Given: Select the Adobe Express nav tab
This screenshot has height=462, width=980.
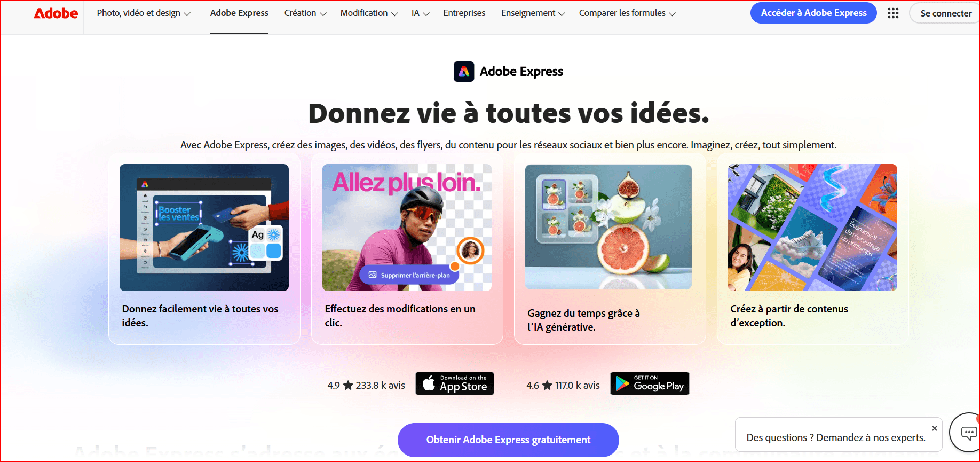Looking at the screenshot, I should 239,13.
